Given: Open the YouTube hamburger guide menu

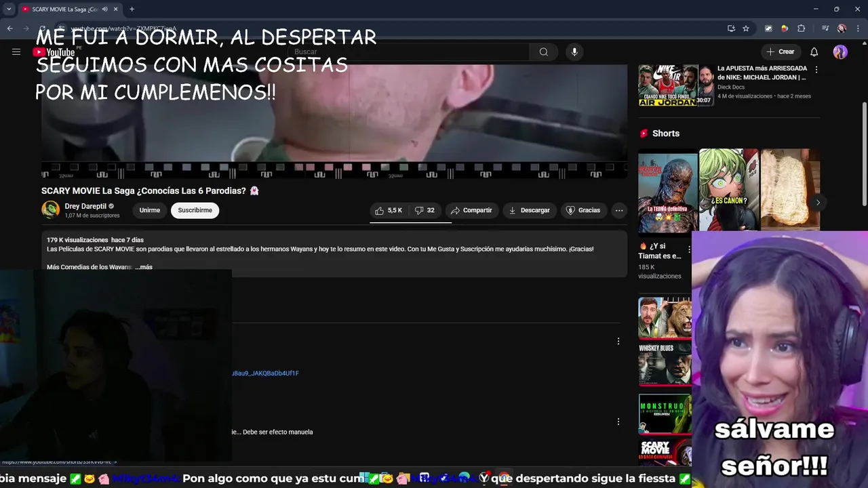Looking at the screenshot, I should coord(16,52).
